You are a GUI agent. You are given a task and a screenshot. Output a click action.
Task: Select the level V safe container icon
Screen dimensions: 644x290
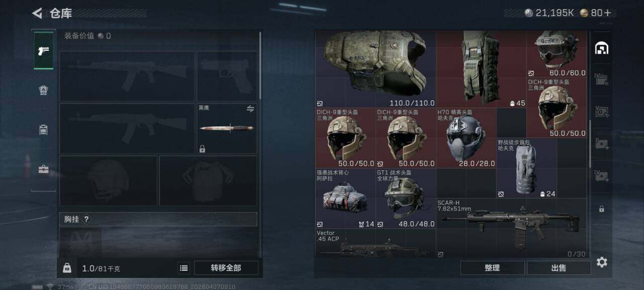click(x=602, y=112)
